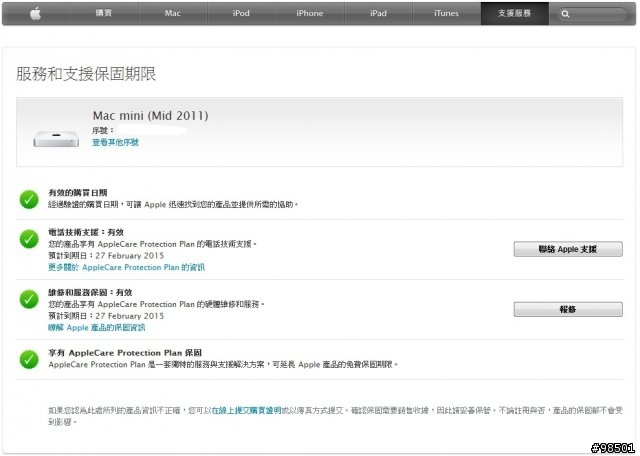Open 更多關於 AppleCare Protection Plan 的資訊 link
640x456 pixels.
127,267
